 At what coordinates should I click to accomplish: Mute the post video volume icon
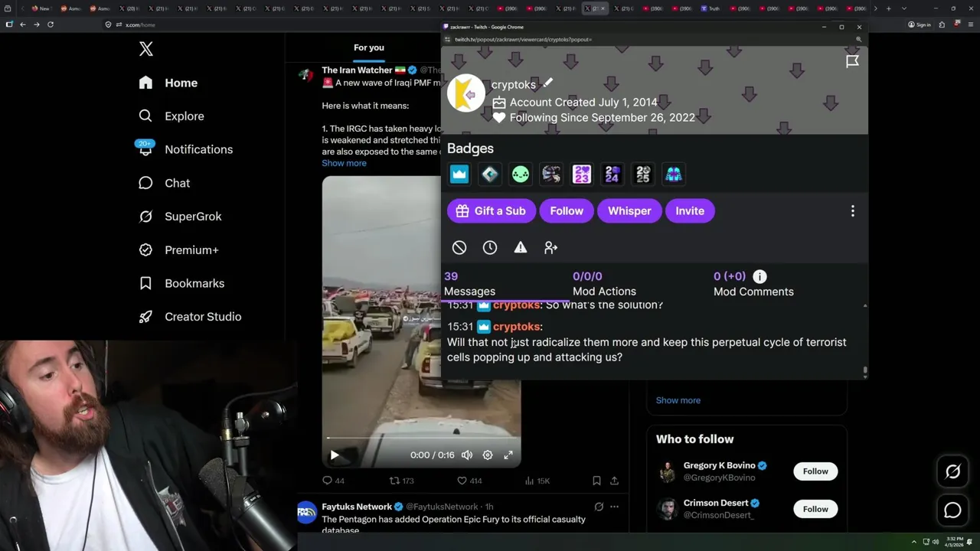tap(467, 455)
